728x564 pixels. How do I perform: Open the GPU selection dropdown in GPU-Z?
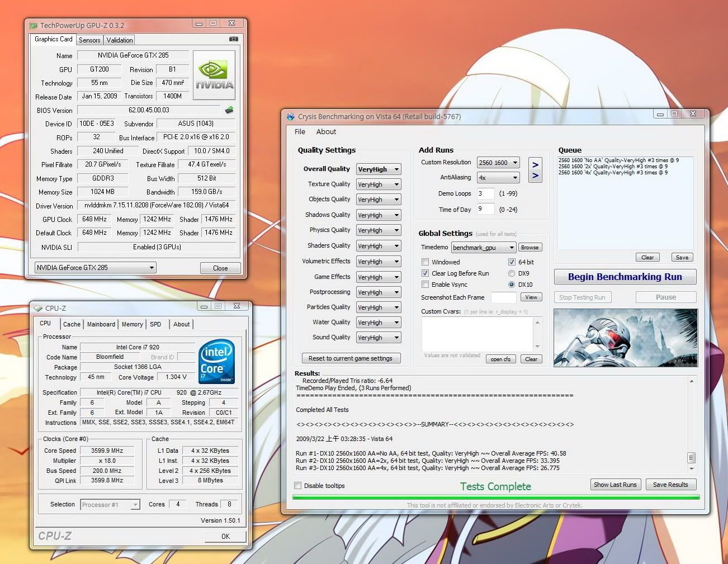coord(95,268)
